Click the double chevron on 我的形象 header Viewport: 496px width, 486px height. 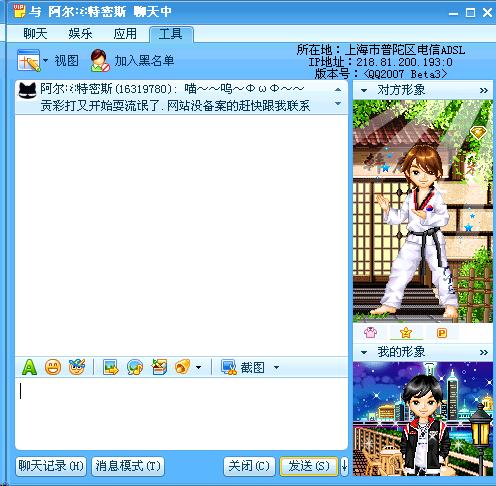[x=484, y=352]
